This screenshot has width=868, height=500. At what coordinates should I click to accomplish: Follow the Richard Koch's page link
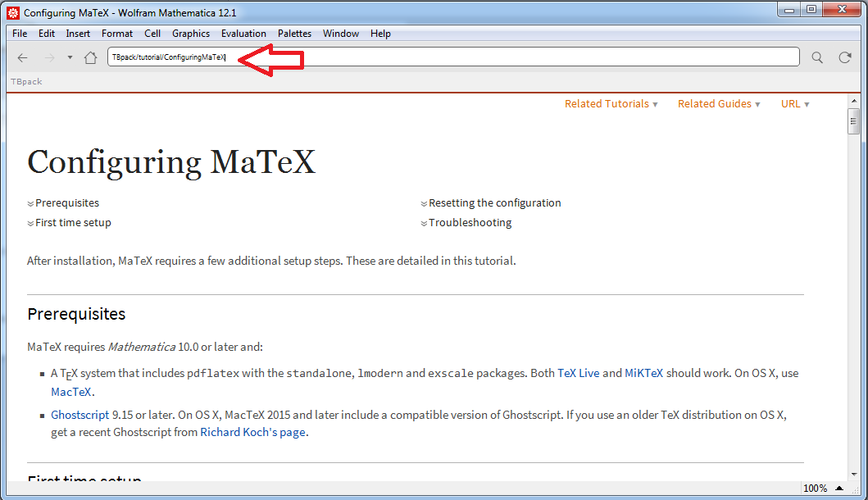(x=252, y=432)
